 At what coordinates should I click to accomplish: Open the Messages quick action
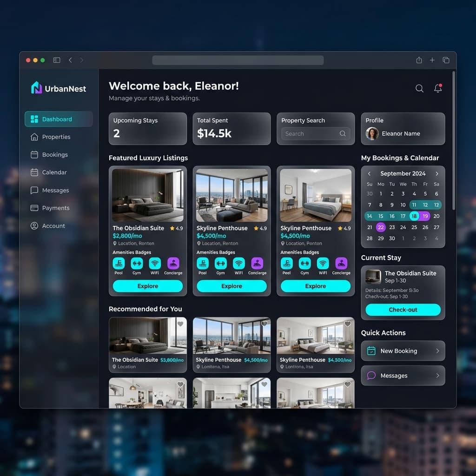403,376
